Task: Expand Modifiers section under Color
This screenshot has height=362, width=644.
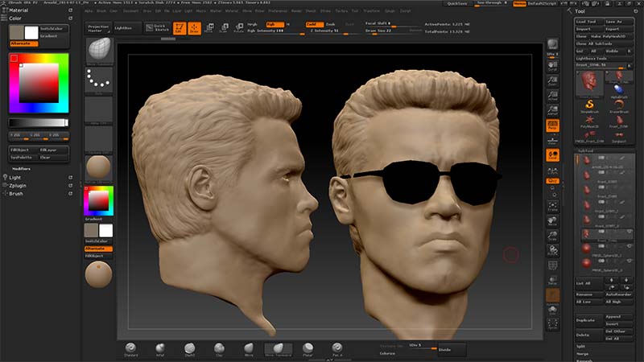Action: click(21, 169)
